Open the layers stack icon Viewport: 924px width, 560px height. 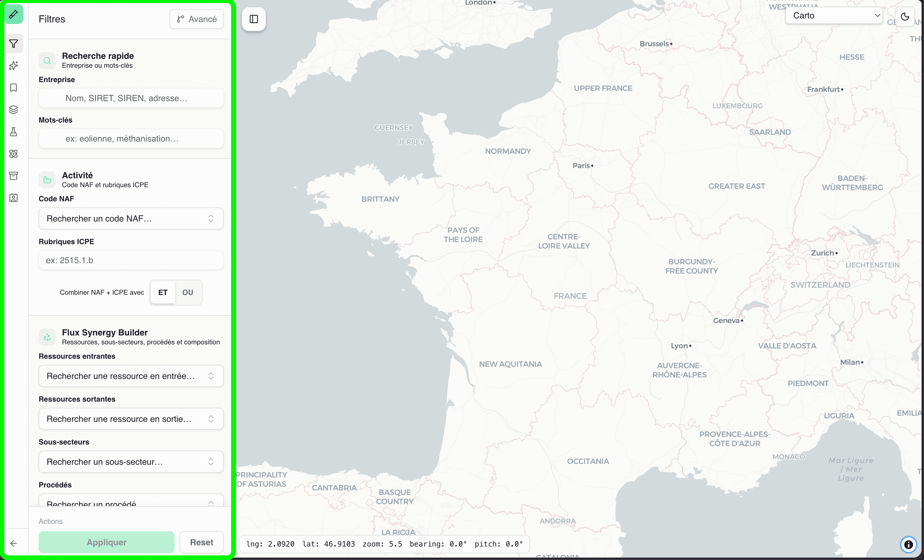[13, 110]
